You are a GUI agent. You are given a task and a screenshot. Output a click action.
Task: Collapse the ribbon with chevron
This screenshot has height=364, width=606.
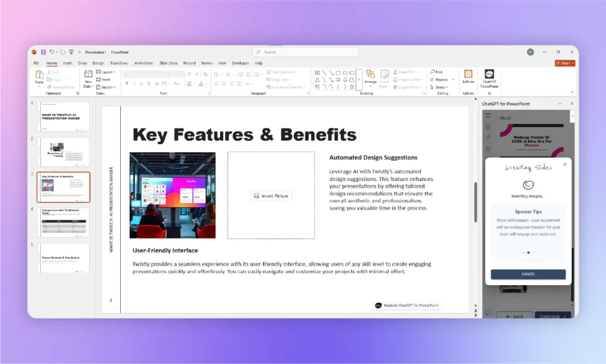572,92
